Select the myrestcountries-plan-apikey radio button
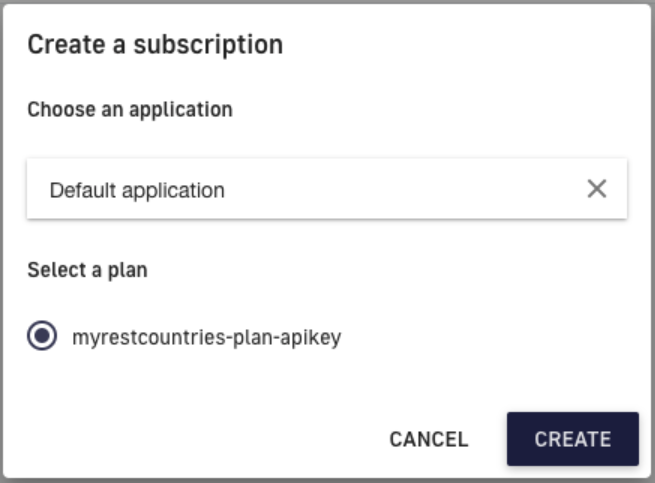The image size is (655, 483). [42, 337]
